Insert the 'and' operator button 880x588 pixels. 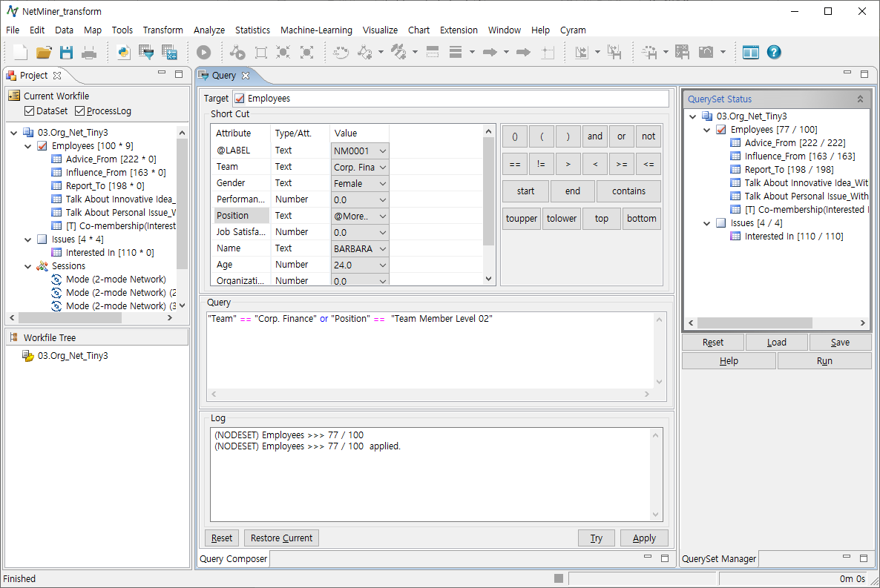coord(595,136)
